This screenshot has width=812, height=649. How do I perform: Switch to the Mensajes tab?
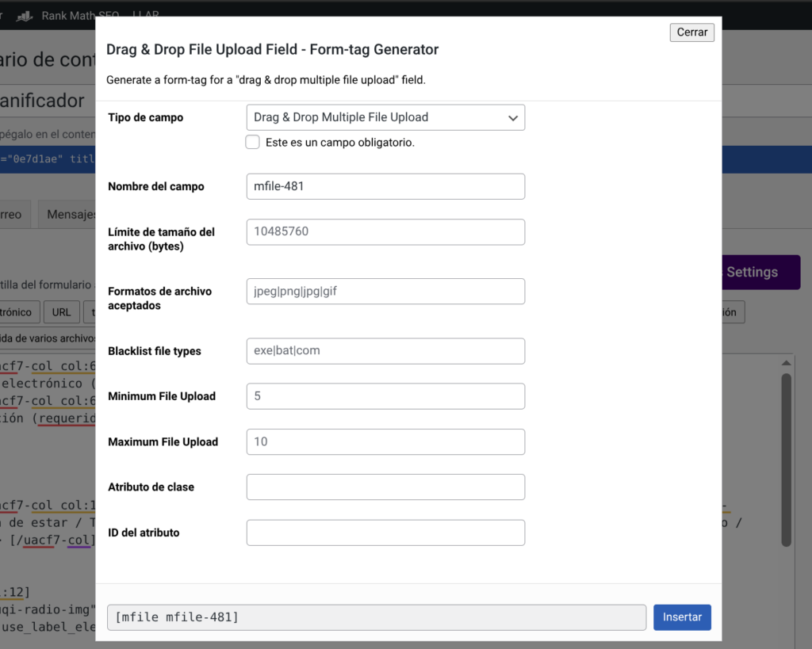point(70,215)
